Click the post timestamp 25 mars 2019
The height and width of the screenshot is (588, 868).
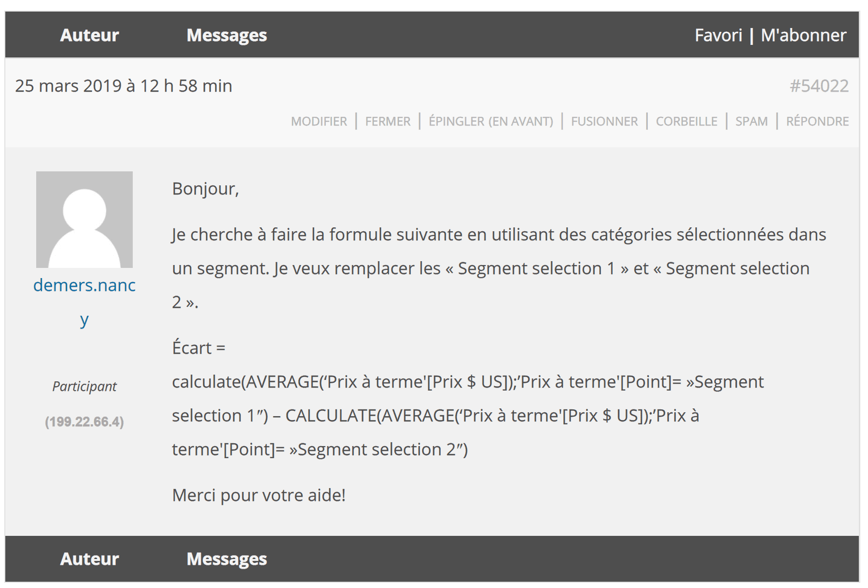click(123, 86)
